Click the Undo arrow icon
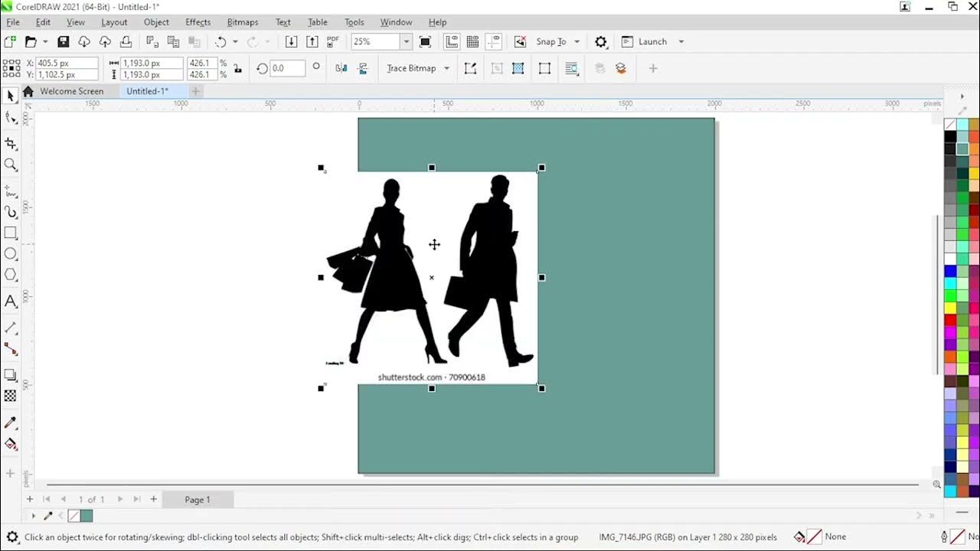Screen dimensions: 980x551 pos(220,42)
